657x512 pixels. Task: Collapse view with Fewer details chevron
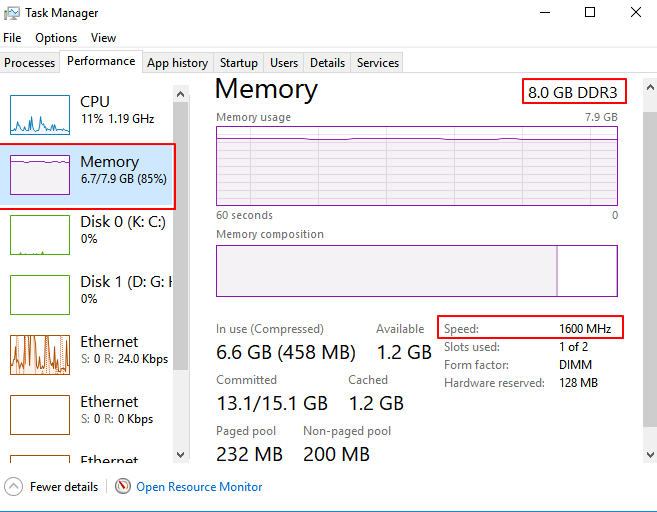(x=13, y=487)
